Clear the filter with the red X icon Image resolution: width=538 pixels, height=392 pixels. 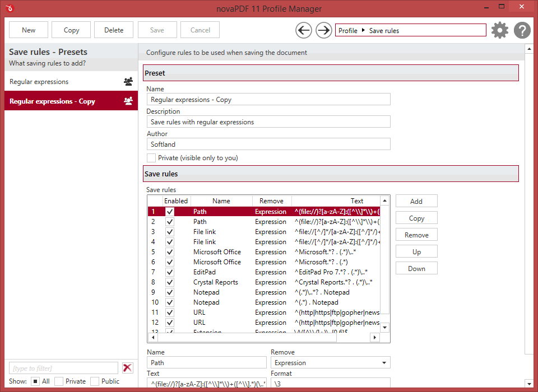coord(128,368)
